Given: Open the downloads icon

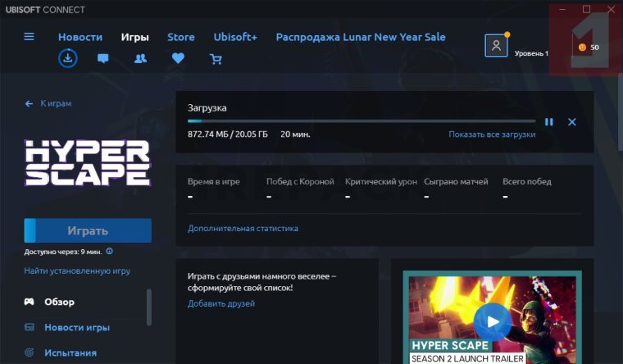Looking at the screenshot, I should click(67, 58).
